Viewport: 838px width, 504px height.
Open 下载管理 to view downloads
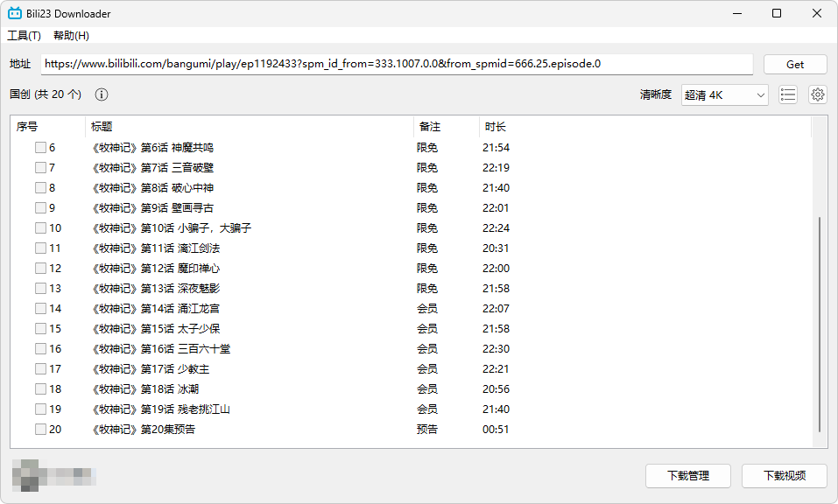(x=688, y=476)
